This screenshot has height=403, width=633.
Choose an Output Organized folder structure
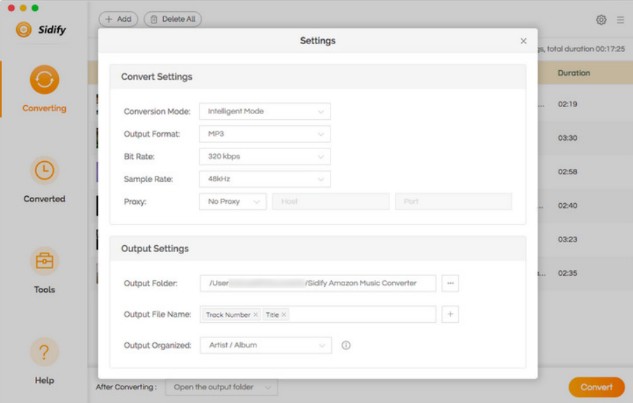[265, 345]
